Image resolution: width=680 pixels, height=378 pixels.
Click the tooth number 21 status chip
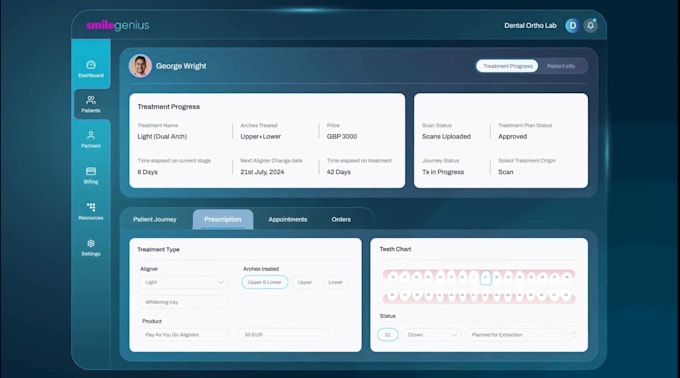click(x=388, y=335)
